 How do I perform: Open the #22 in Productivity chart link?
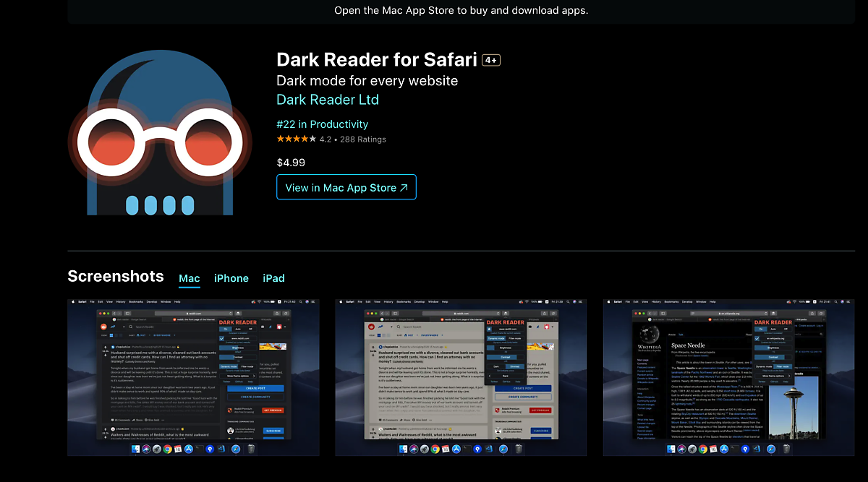pyautogui.click(x=323, y=124)
